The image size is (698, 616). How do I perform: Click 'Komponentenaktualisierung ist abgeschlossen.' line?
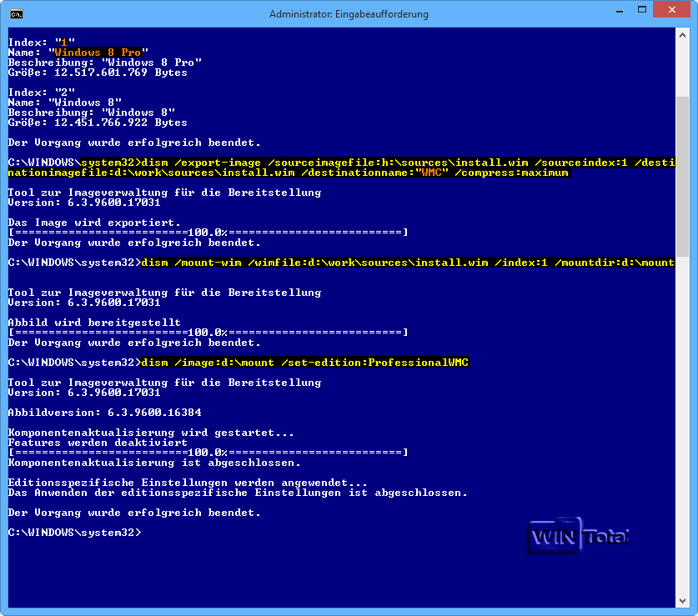[154, 463]
